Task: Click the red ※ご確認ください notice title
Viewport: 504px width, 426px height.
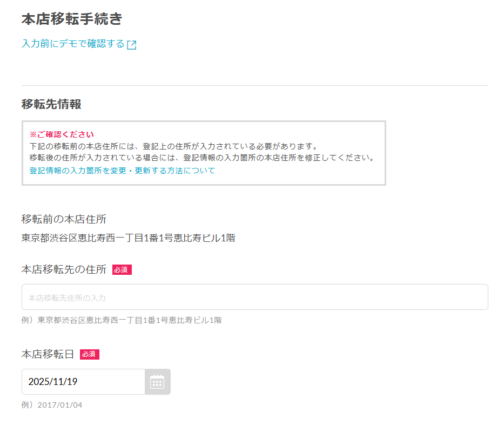Action: click(62, 134)
